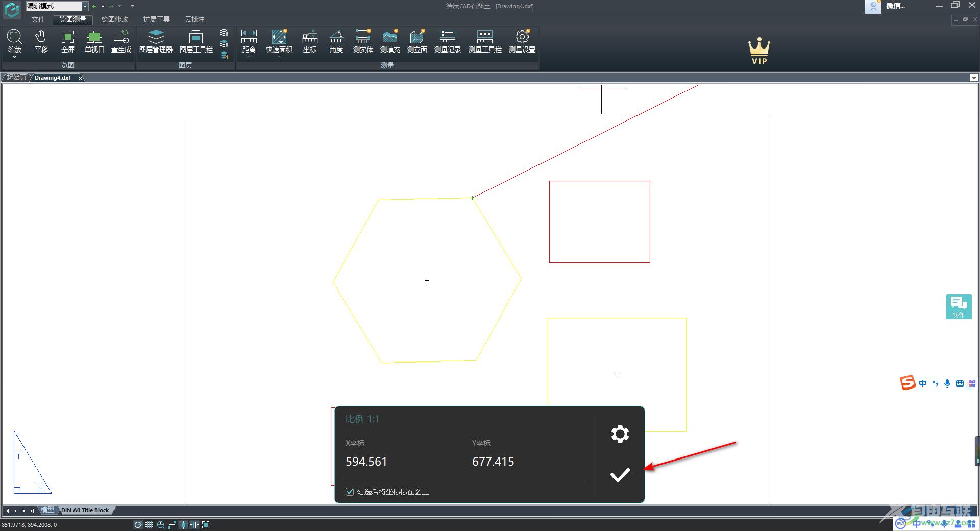Open the 文件 menu

pyautogui.click(x=38, y=19)
